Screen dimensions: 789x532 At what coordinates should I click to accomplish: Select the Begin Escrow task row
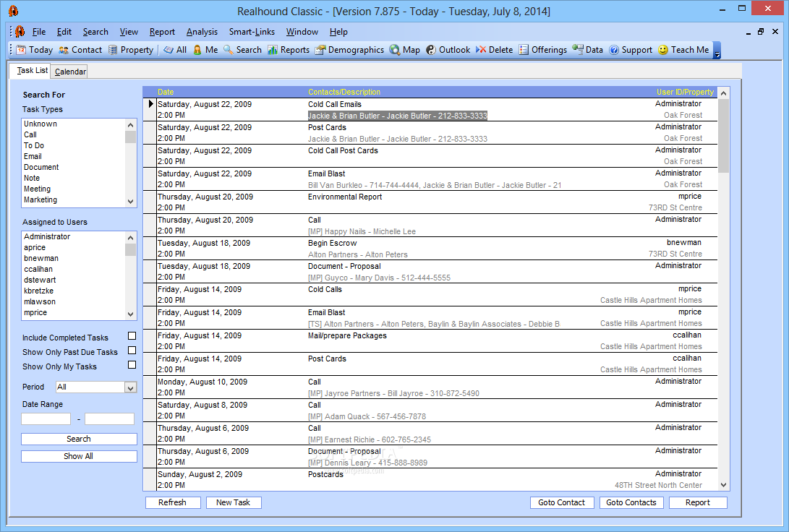(x=430, y=249)
